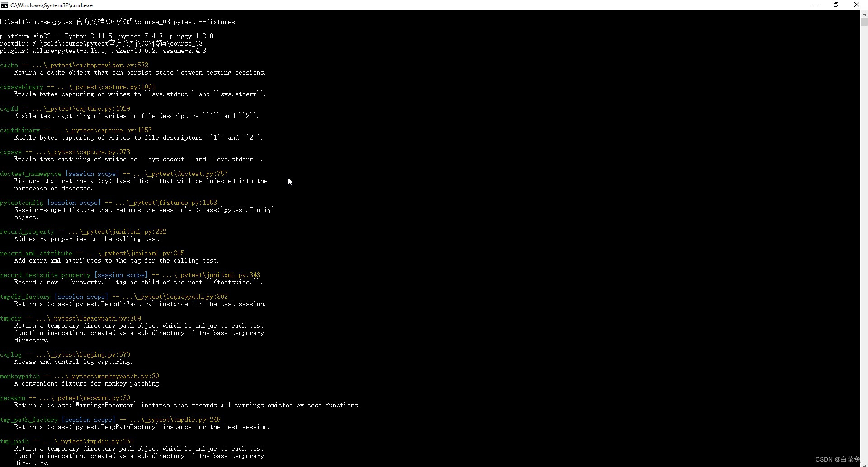Image resolution: width=868 pixels, height=467 pixels.
Task: Click 'Session-scoped fixture that returns' line
Action: [x=144, y=210]
